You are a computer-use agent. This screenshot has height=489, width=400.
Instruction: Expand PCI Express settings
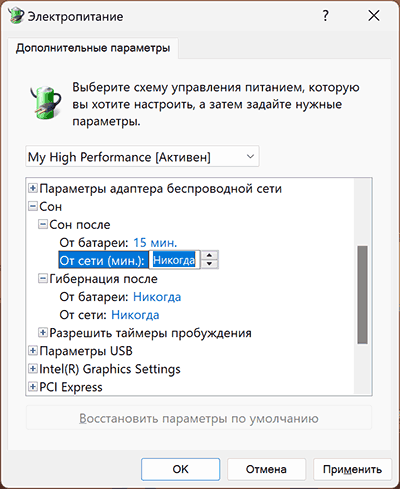click(x=33, y=387)
